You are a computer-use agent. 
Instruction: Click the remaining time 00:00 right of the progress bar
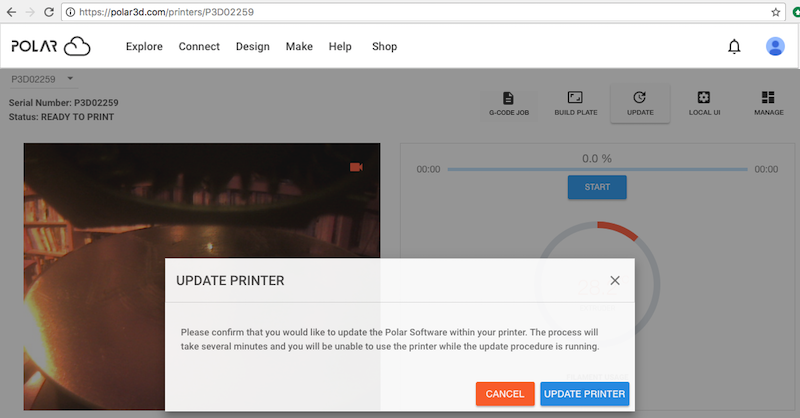(766, 169)
